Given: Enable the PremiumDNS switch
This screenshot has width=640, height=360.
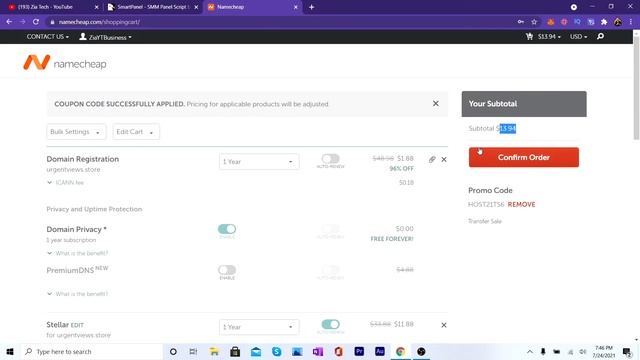Looking at the screenshot, I should [227, 270].
